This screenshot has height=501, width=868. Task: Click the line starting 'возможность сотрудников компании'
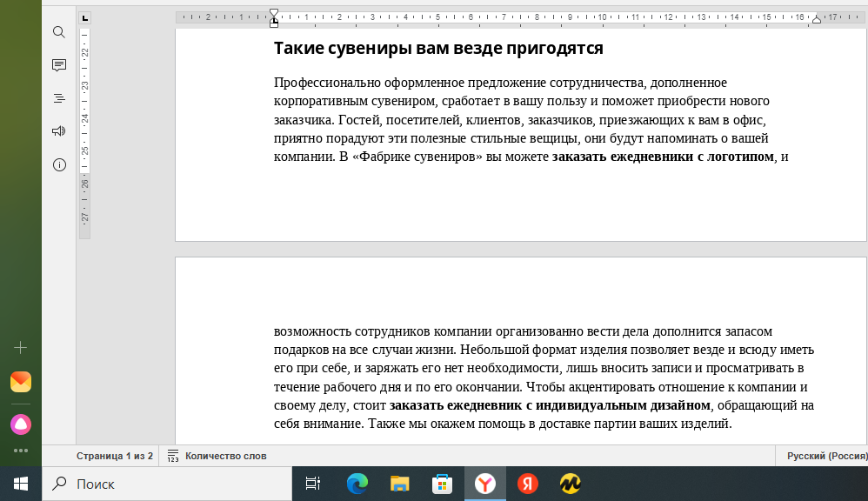point(523,331)
